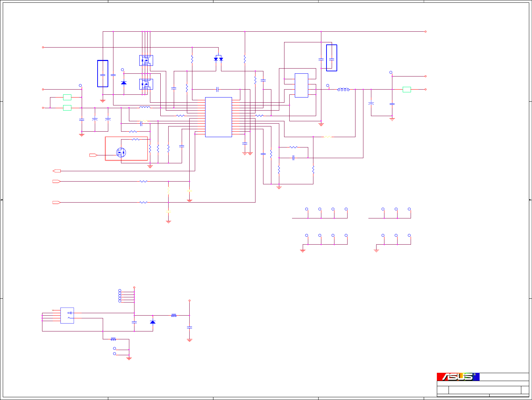Screen dimensions: 532x400
Task: Select the red input port feeding the MOSFET gate
Action: pos(93,155)
